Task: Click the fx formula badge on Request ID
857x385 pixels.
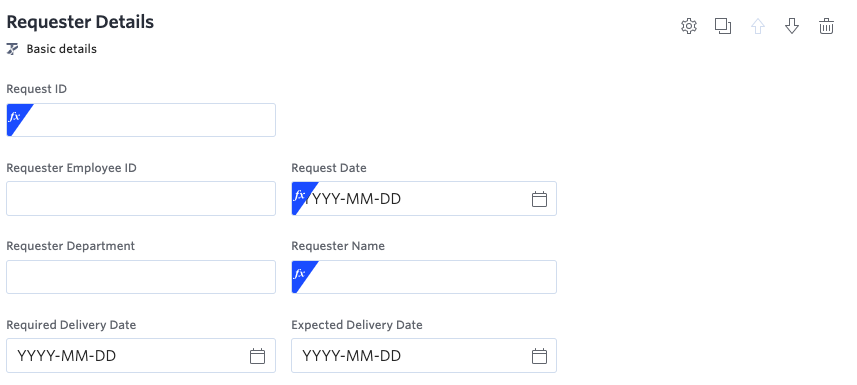Action: pos(16,116)
